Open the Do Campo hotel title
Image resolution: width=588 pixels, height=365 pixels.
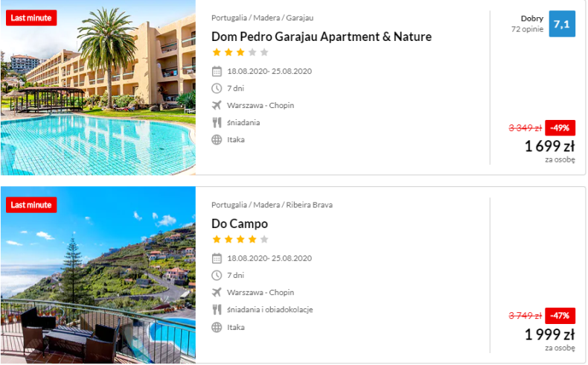point(240,224)
